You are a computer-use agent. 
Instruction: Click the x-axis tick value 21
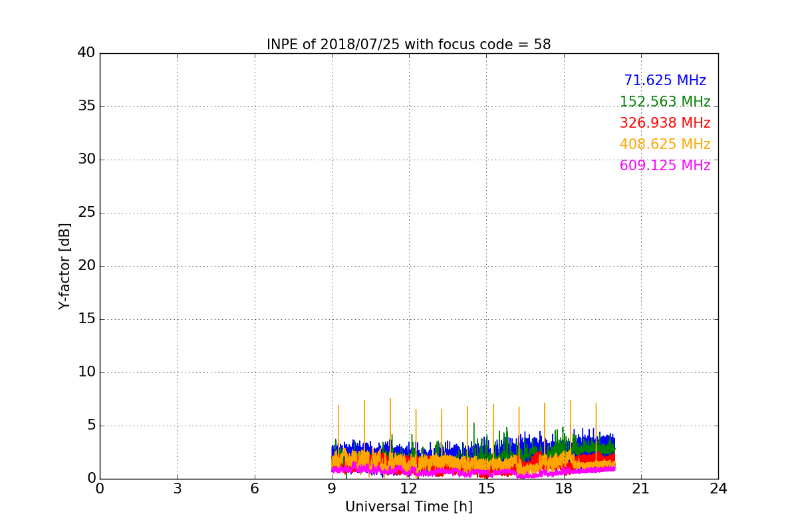(641, 489)
